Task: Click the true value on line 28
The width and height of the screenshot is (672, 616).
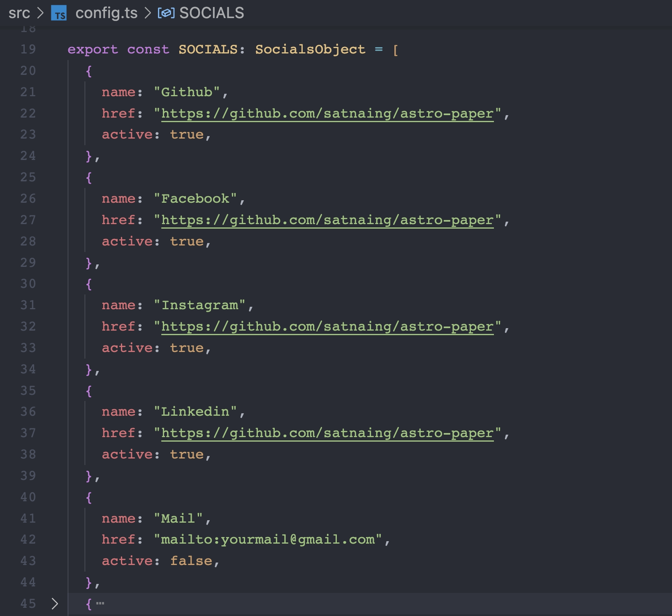Action: tap(187, 241)
